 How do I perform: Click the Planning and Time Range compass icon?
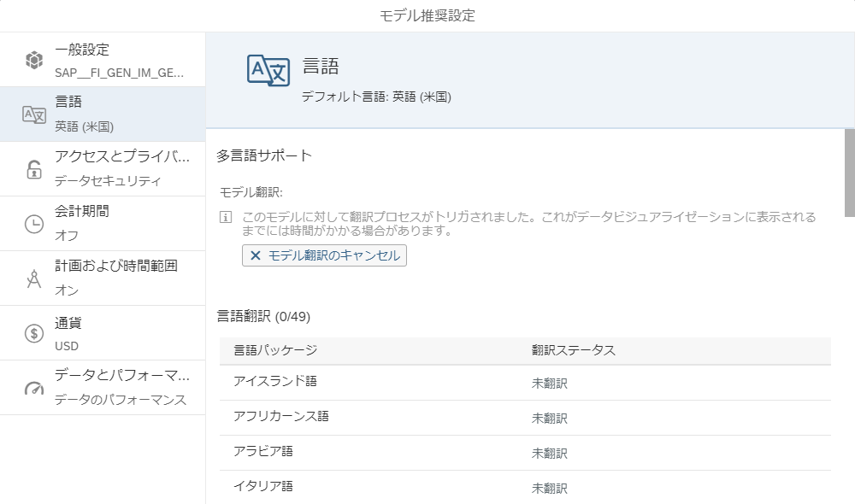[33, 278]
